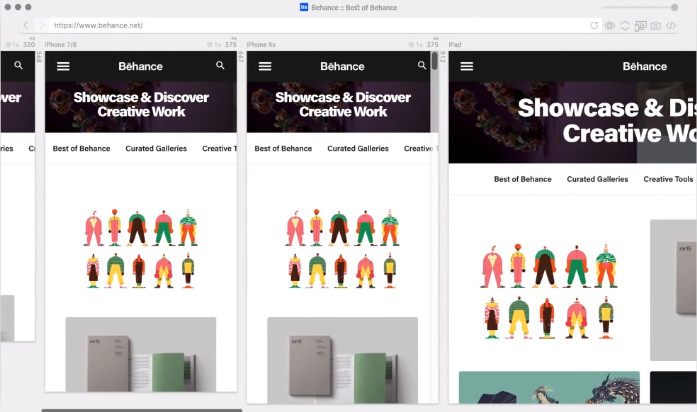Click Behance logo in iPad preview
Image resolution: width=697 pixels, height=412 pixels.
pyautogui.click(x=645, y=66)
